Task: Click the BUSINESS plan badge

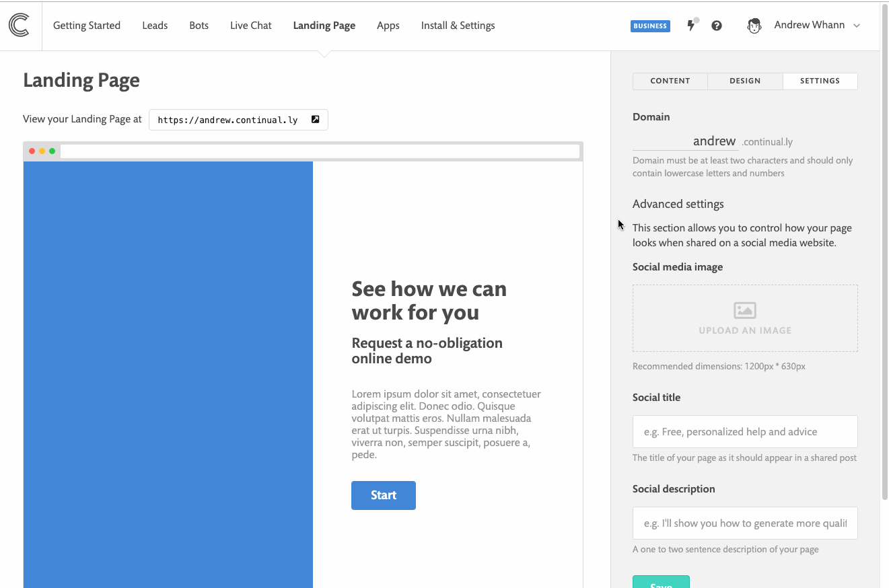Action: tap(649, 26)
